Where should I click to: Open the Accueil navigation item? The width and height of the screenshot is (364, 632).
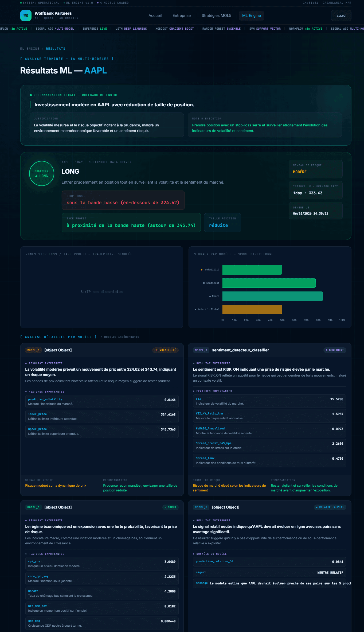155,15
